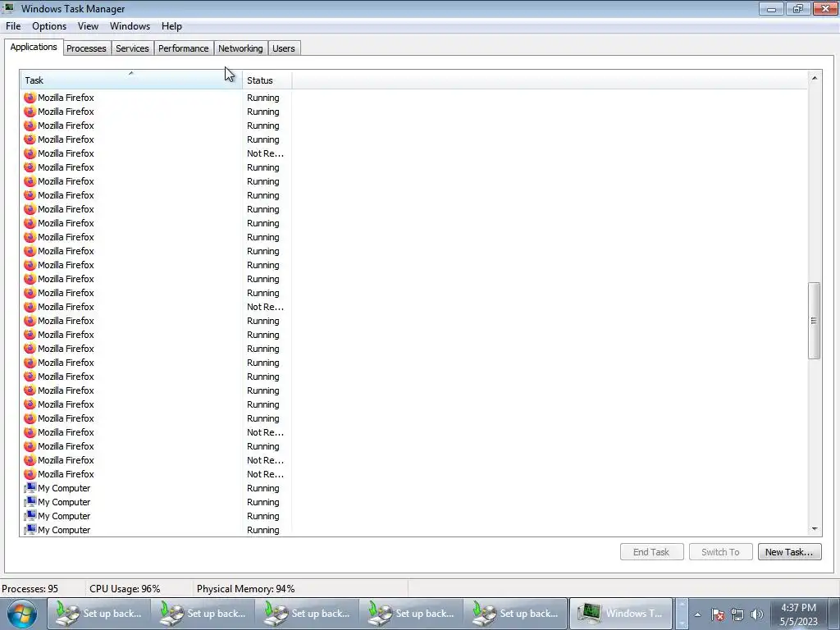Click the vertical scrollbar thumb

click(x=815, y=321)
